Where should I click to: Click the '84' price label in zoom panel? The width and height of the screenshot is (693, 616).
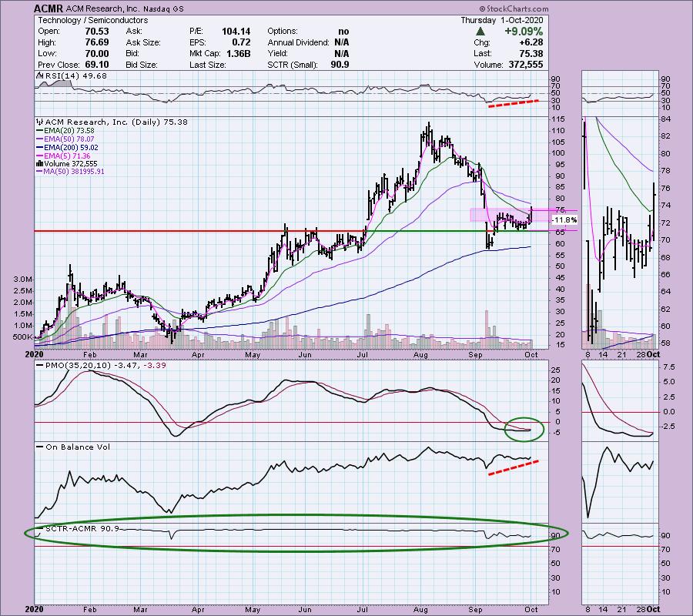666,119
